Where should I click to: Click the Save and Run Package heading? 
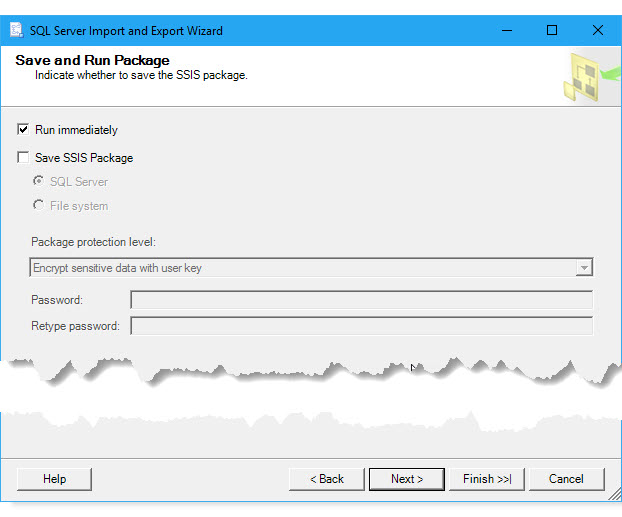tap(92, 61)
